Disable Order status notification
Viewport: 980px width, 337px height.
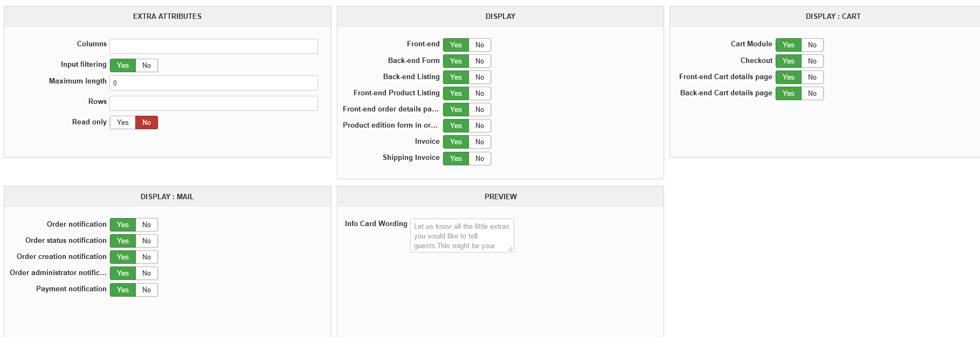(x=147, y=241)
